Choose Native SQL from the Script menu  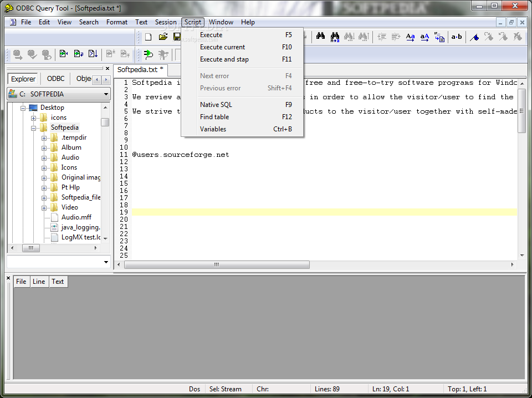(242, 105)
